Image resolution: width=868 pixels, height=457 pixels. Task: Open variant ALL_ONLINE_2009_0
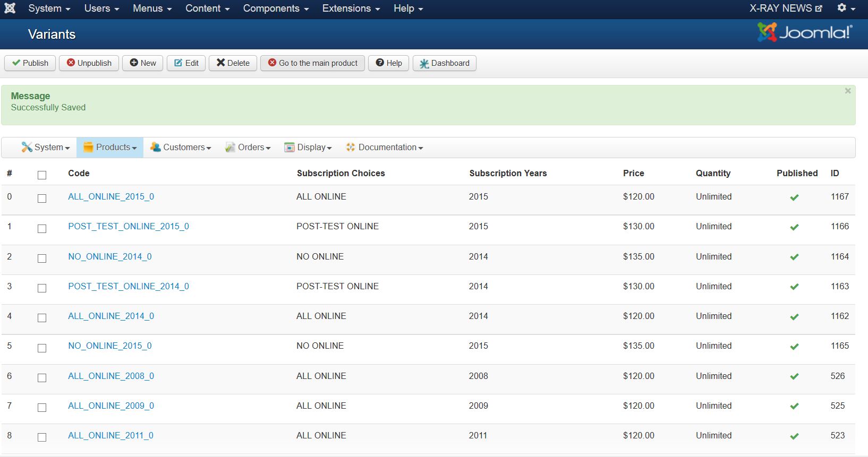tap(111, 406)
